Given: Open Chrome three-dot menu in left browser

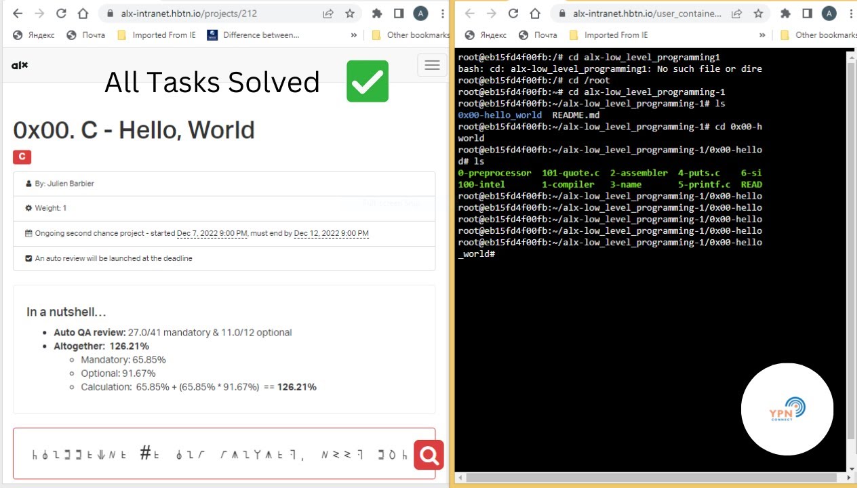Looking at the screenshot, I should pyautogui.click(x=441, y=14).
